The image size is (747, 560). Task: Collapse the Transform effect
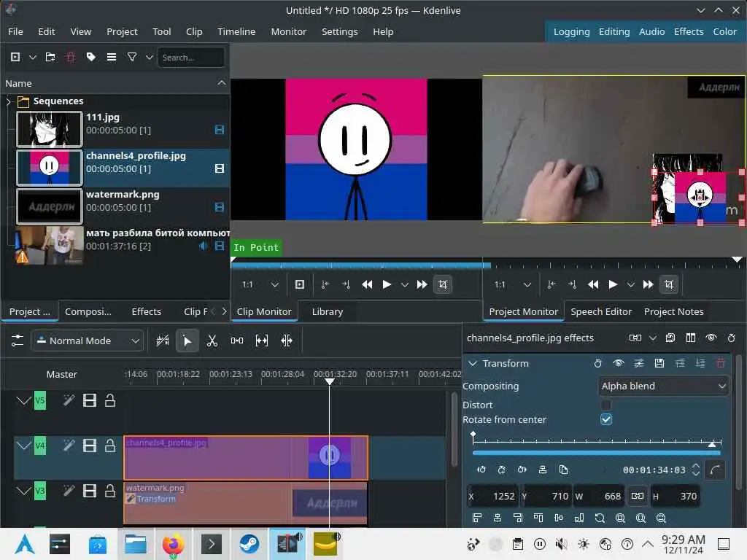tap(473, 363)
